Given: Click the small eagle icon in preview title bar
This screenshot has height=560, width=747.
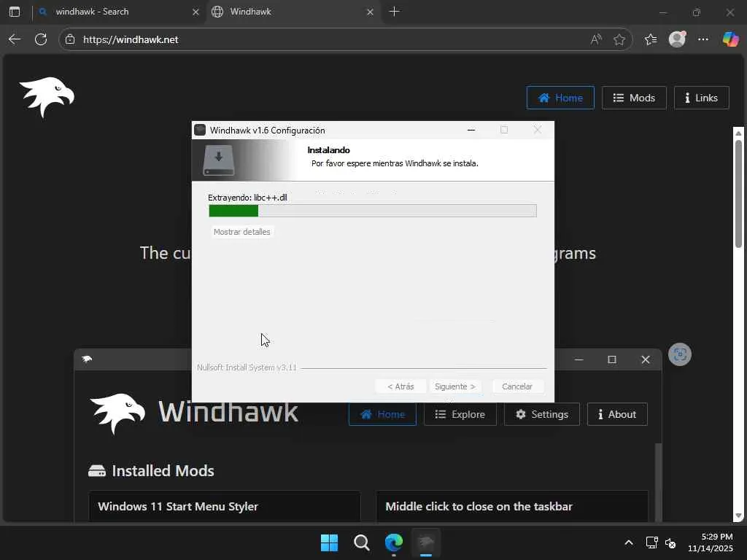Looking at the screenshot, I should point(87,359).
